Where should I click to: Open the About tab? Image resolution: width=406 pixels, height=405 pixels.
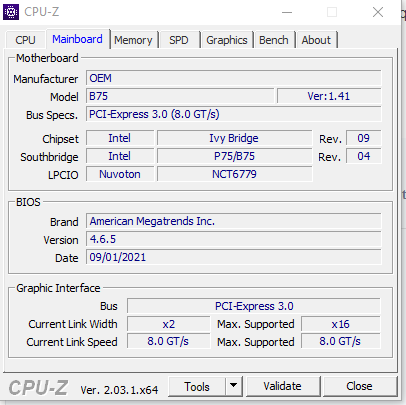pyautogui.click(x=316, y=40)
